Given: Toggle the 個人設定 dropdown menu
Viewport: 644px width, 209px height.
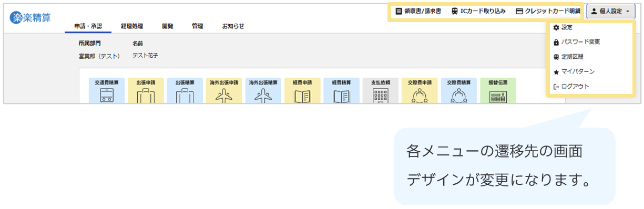Looking at the screenshot, I should [610, 11].
